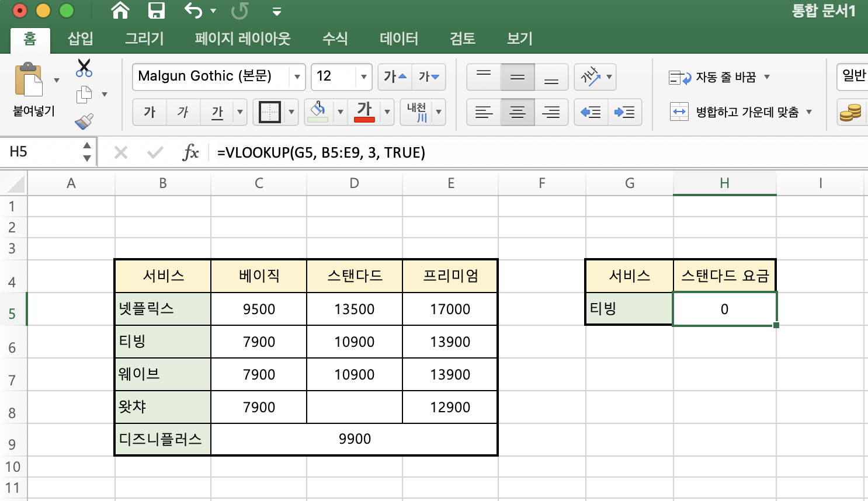The height and width of the screenshot is (501, 868).
Task: Select all cells with corner triangle
Action: (14, 183)
